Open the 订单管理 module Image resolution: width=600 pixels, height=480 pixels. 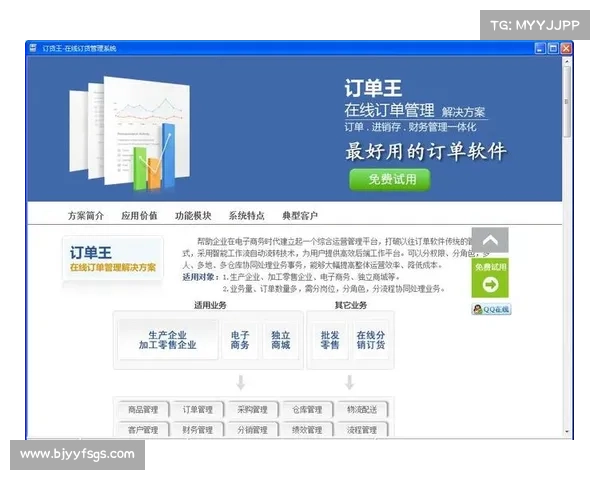coord(197,410)
